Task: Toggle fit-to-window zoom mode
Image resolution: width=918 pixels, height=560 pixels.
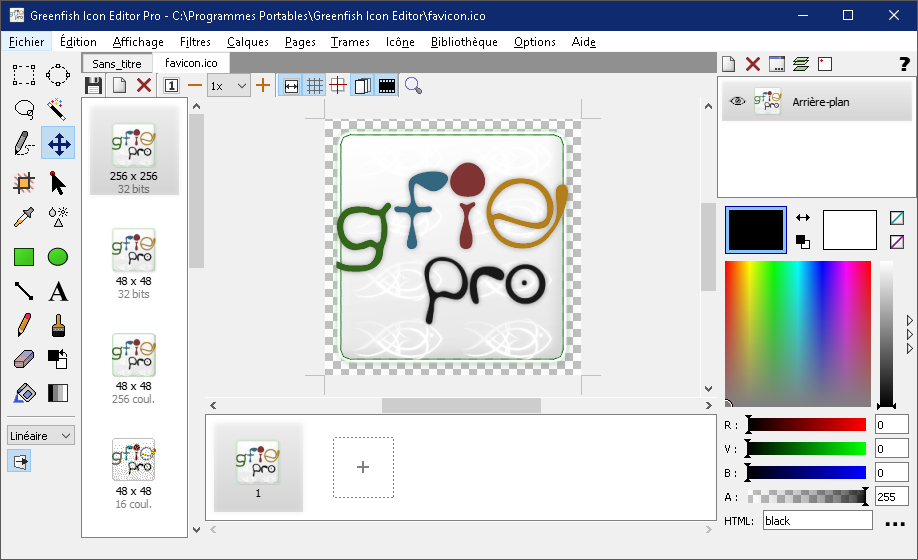Action: pos(291,86)
